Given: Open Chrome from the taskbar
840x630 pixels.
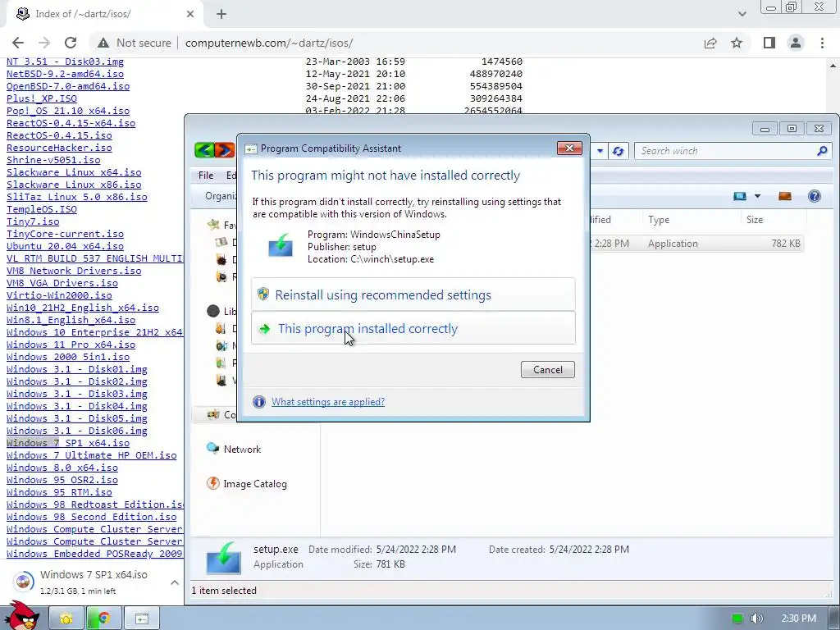Looking at the screenshot, I should [x=103, y=619].
